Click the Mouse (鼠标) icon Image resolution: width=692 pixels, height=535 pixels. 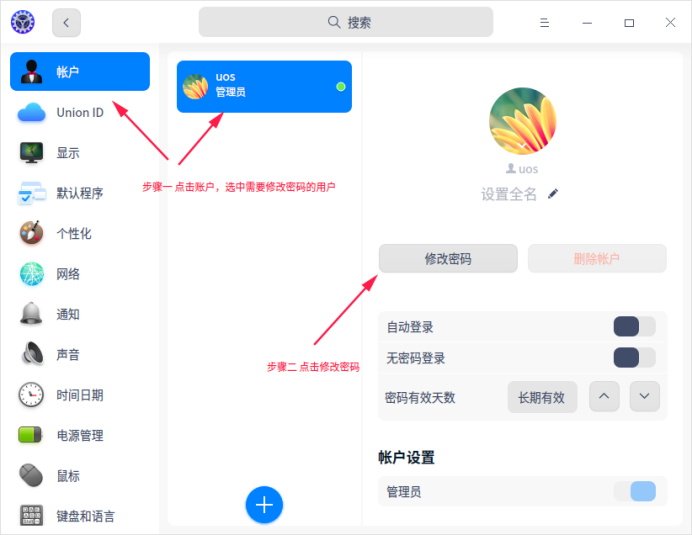coord(31,475)
